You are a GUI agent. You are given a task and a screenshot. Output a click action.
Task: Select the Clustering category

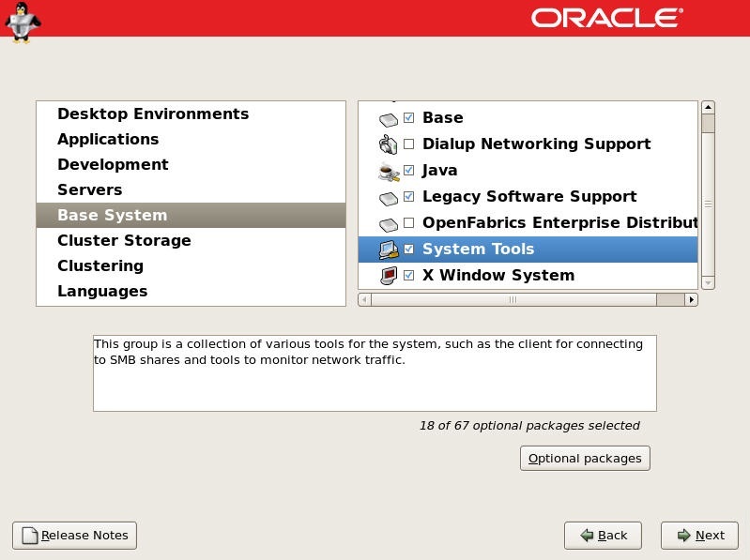[191, 265]
